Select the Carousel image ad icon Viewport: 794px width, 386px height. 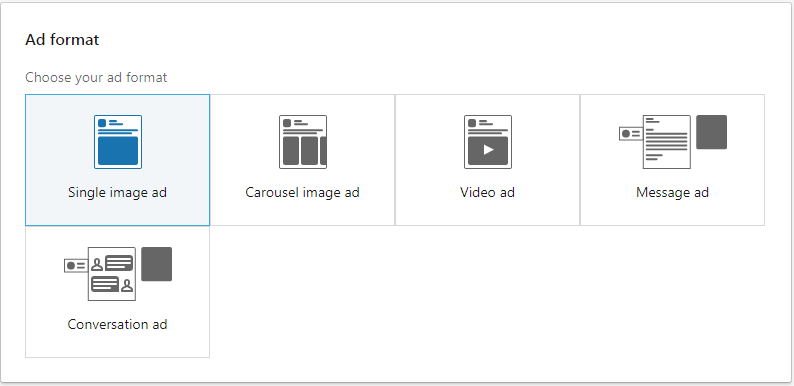coord(303,142)
